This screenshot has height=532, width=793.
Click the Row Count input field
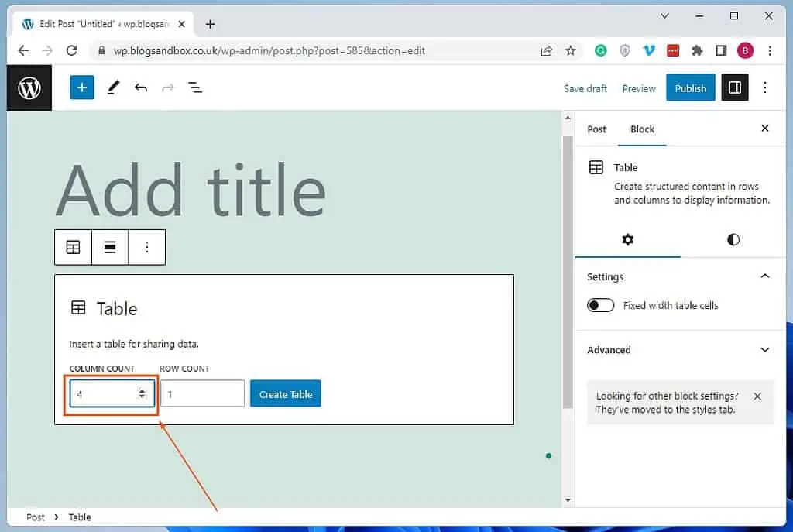(x=202, y=393)
